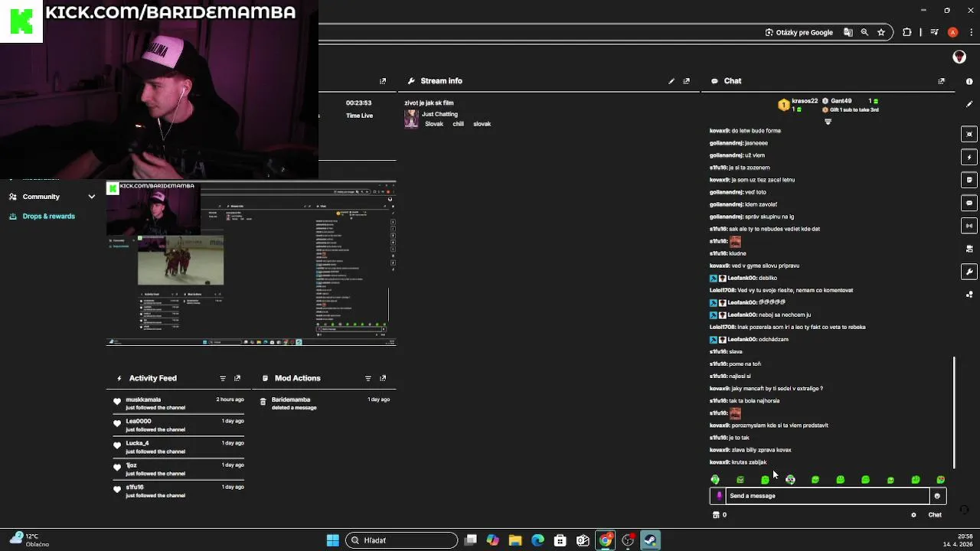Open Chrome from the taskbar

(x=606, y=540)
